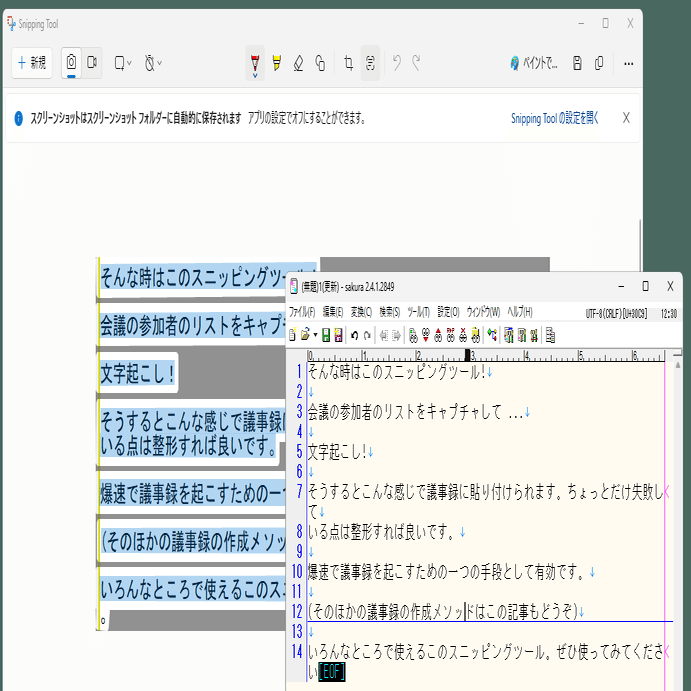The height and width of the screenshot is (691, 691).
Task: Click the greyed jump-history forward arrow in sakura
Action: pyautogui.click(x=396, y=335)
